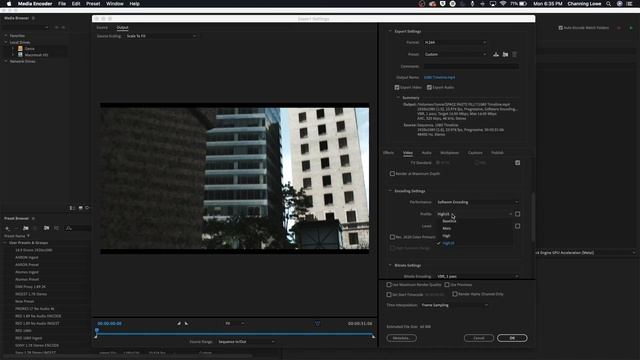Click the Apple logo in menu bar

point(9,4)
